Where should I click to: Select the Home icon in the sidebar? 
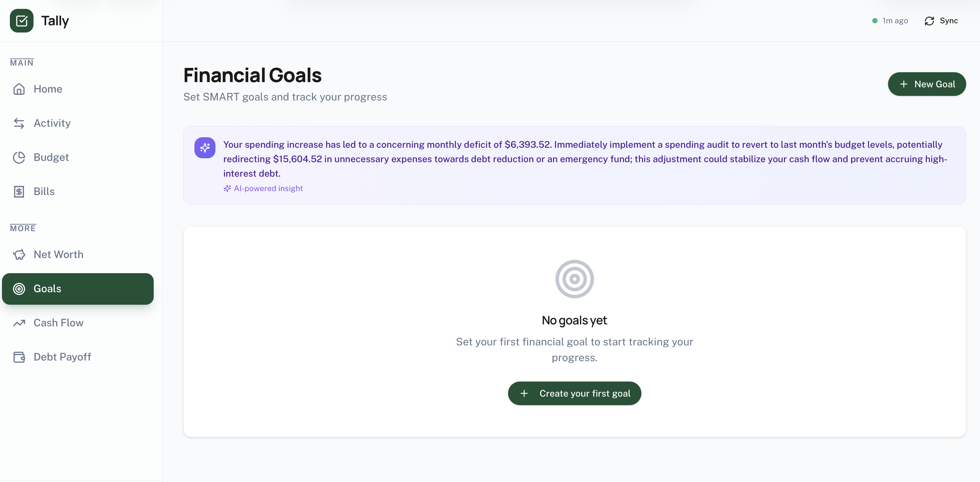pyautogui.click(x=19, y=89)
